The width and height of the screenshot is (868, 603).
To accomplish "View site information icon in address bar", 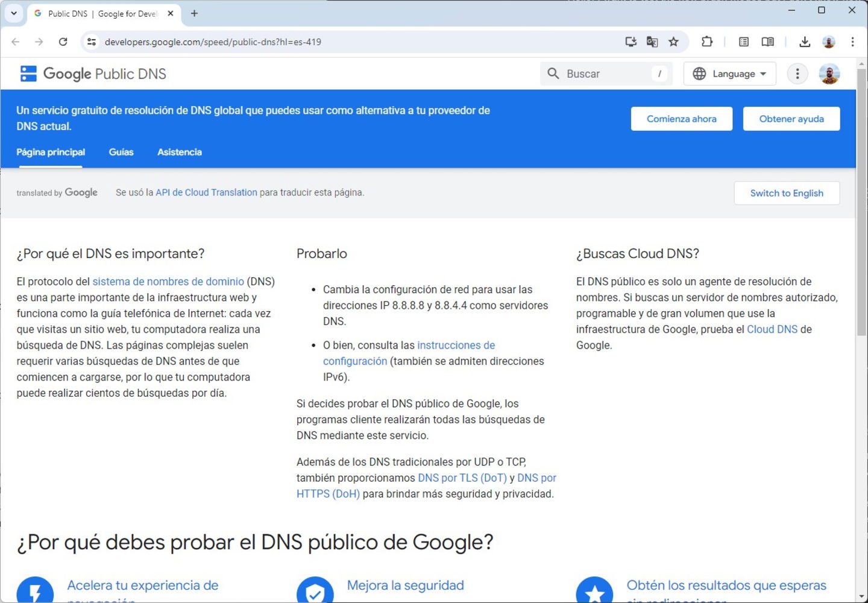I will [92, 42].
